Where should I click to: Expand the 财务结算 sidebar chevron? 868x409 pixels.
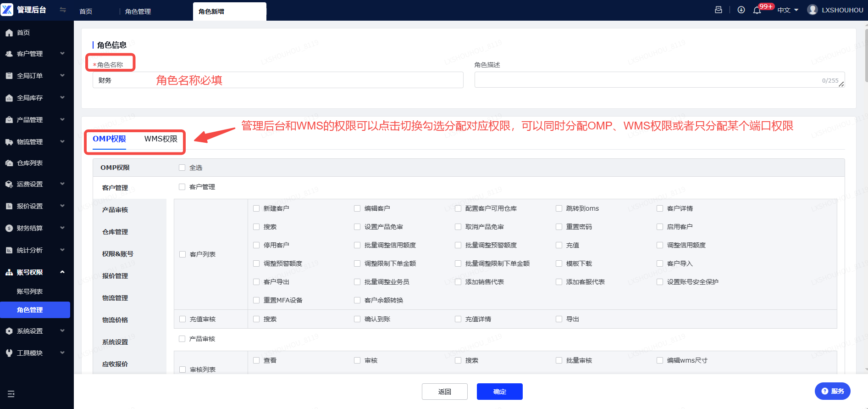62,228
